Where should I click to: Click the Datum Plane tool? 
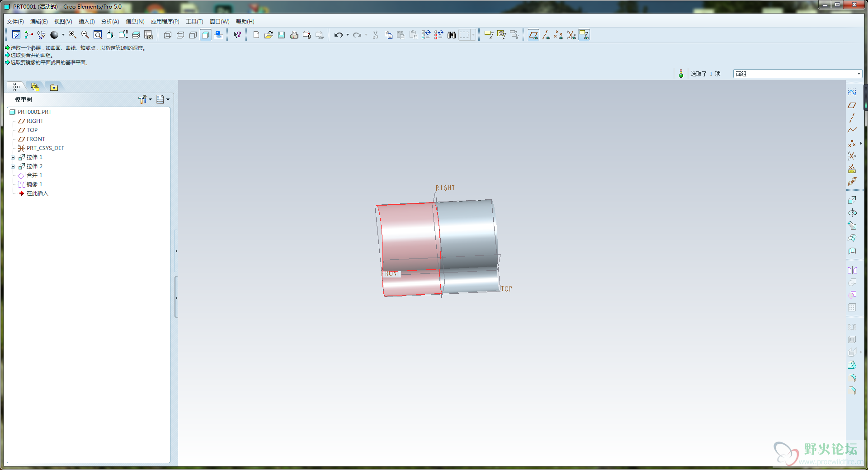[852, 105]
